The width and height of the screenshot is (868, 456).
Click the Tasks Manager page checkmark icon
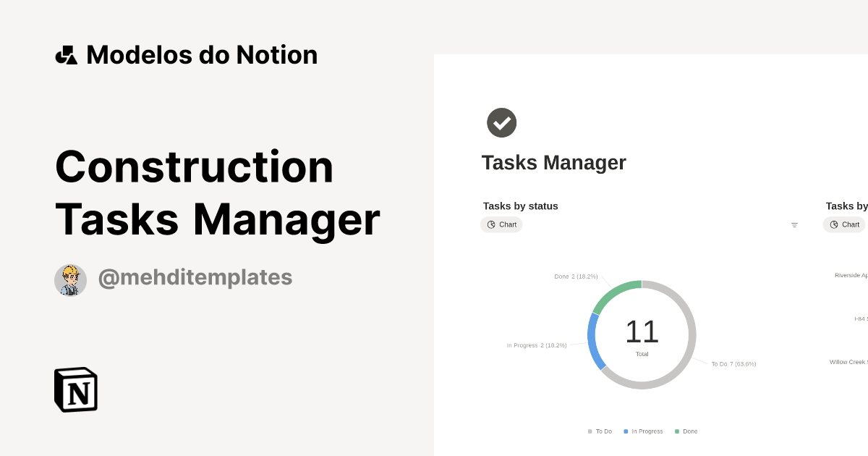pos(501,122)
